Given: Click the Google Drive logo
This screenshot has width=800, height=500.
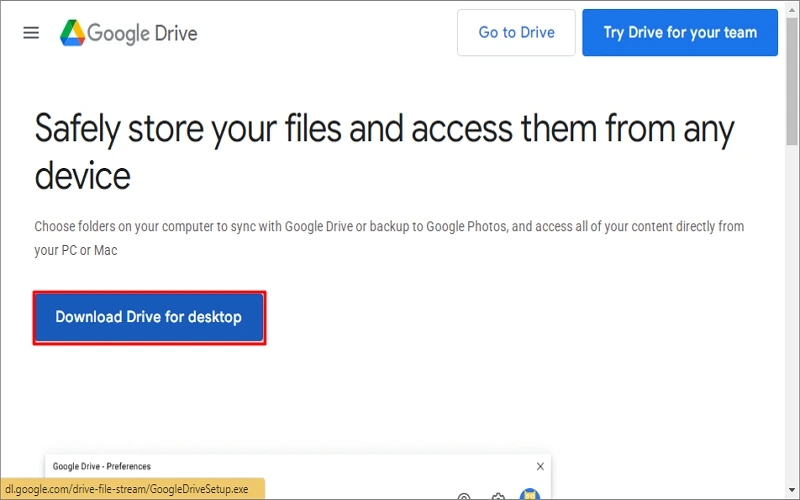Looking at the screenshot, I should click(129, 33).
